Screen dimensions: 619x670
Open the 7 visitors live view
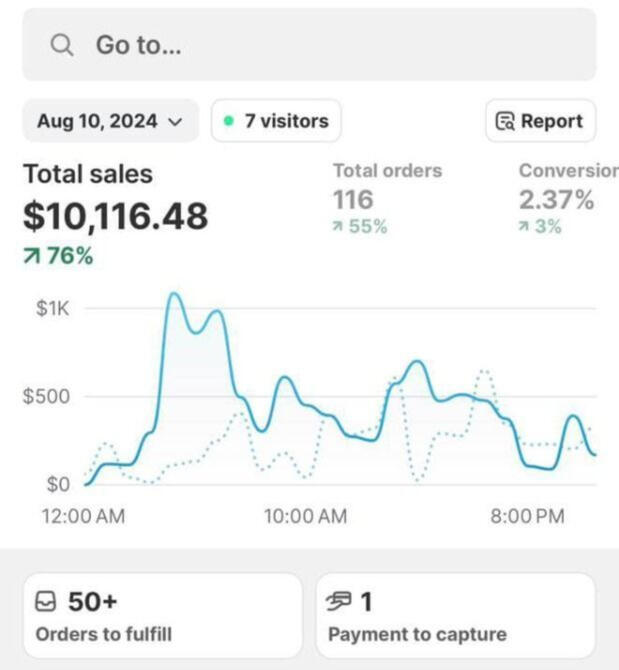click(x=276, y=121)
